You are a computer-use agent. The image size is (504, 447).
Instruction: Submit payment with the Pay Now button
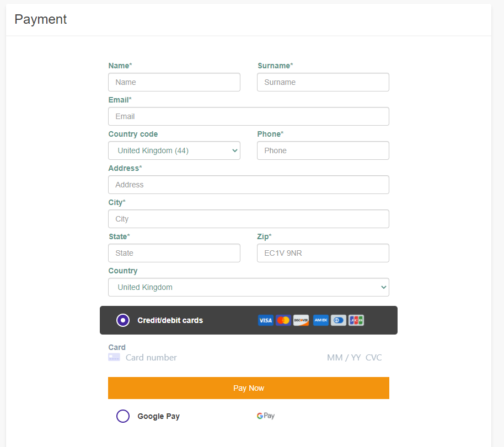click(x=249, y=388)
